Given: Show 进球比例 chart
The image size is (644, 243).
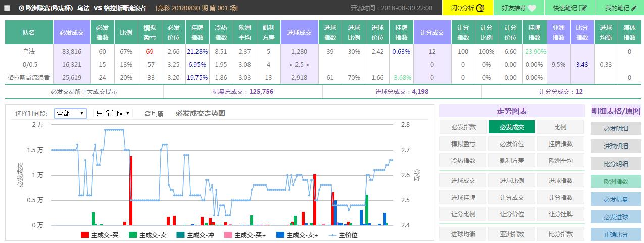Looking at the screenshot, I should (512, 180).
